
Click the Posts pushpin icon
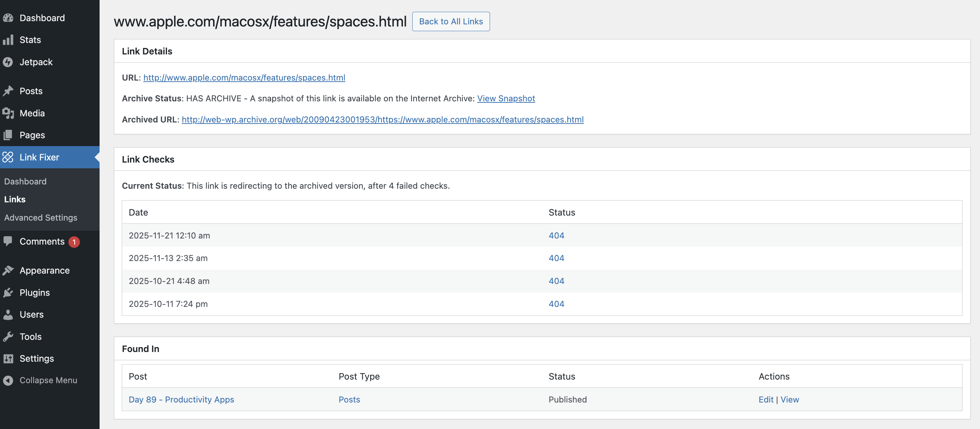coord(8,91)
